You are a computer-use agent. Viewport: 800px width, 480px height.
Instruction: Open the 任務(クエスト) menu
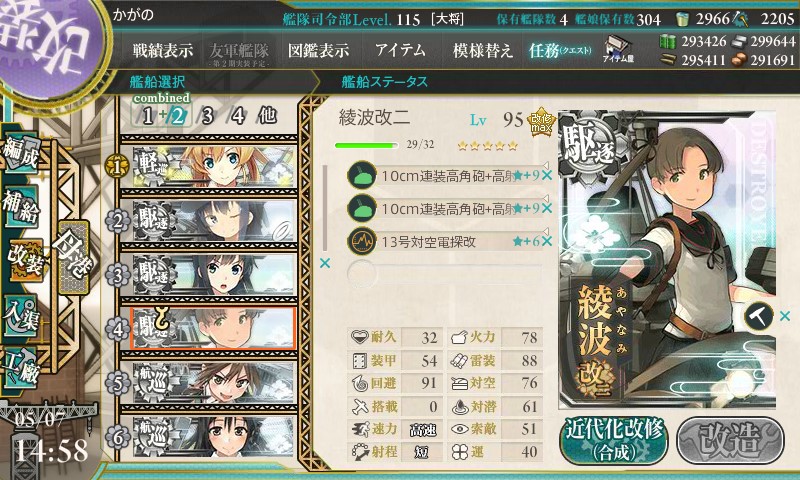[560, 50]
